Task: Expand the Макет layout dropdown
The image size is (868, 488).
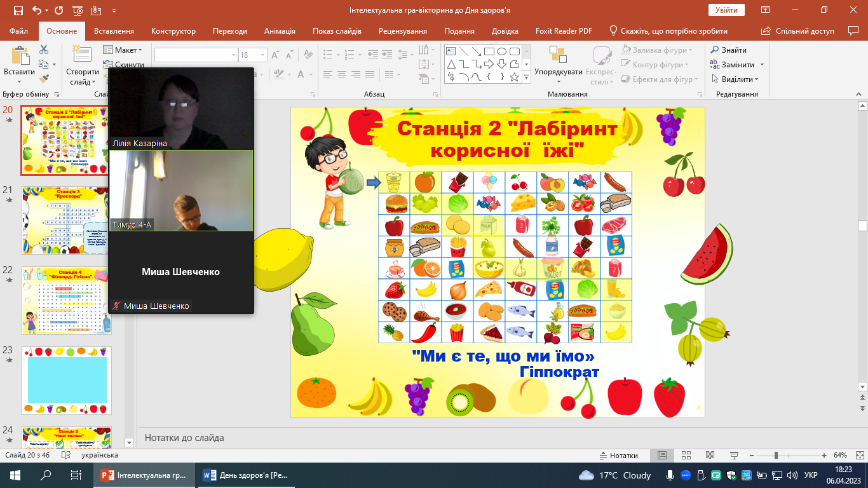Action: tap(140, 50)
